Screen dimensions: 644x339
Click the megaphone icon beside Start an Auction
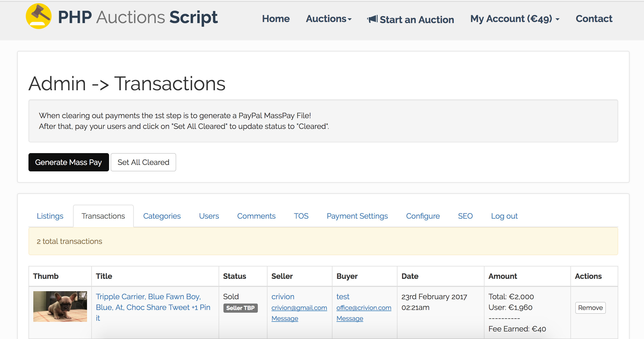point(372,19)
